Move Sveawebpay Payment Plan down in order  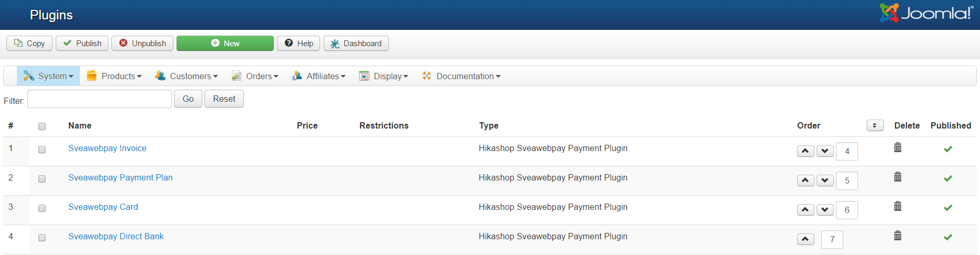click(825, 180)
